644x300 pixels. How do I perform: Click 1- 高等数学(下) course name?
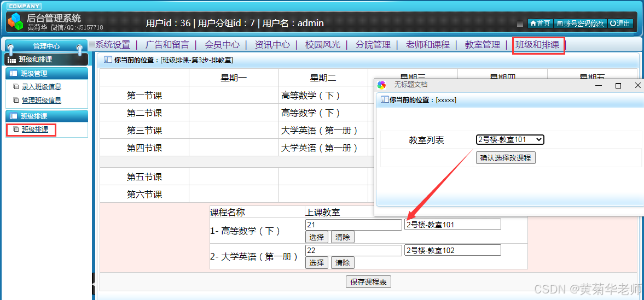(x=245, y=231)
